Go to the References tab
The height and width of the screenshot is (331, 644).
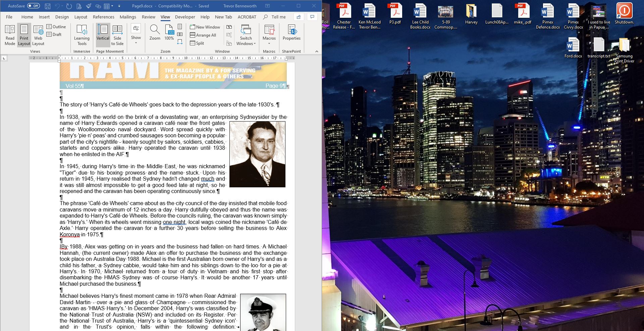[104, 17]
